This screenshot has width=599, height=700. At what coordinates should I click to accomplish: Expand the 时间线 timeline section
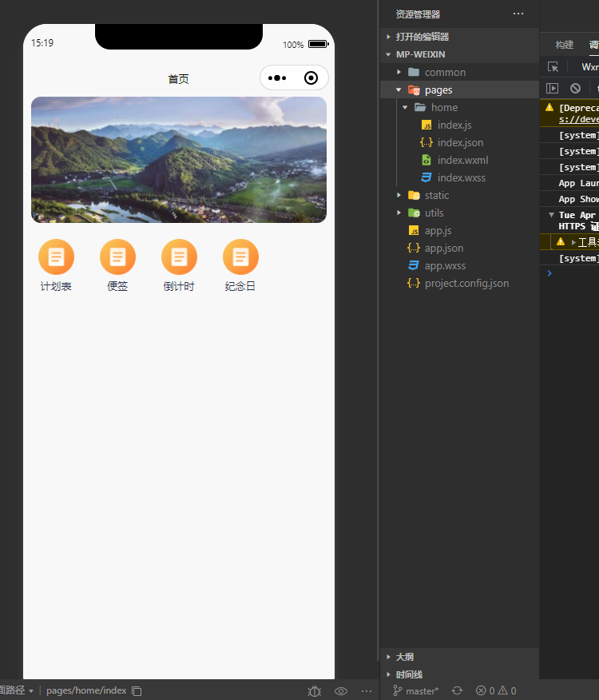tap(460, 674)
